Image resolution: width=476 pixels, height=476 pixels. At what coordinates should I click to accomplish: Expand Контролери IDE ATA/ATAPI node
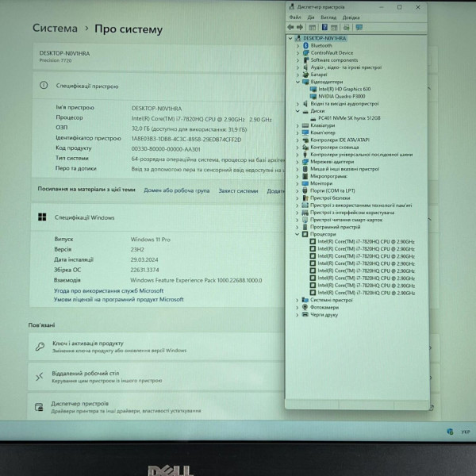click(x=297, y=140)
